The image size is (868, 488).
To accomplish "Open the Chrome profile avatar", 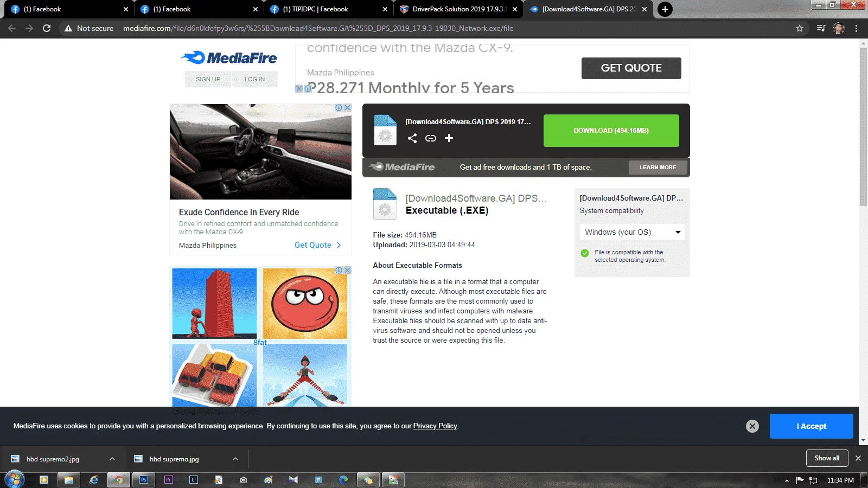I will (x=839, y=28).
